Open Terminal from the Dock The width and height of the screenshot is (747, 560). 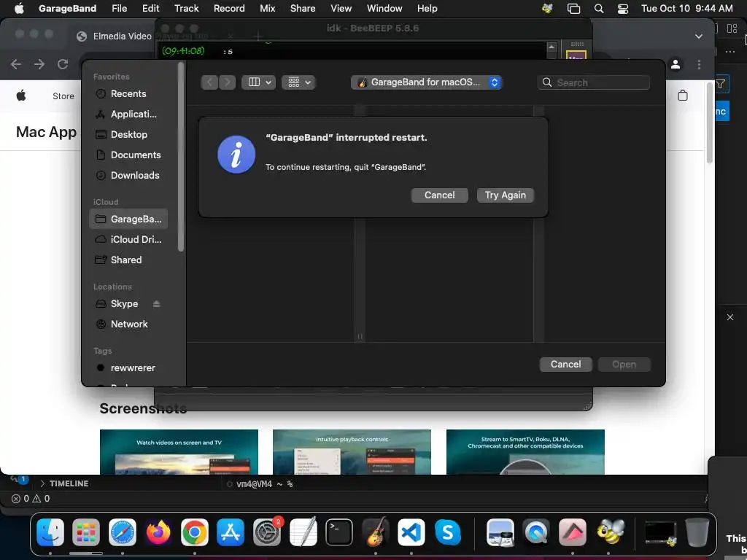click(339, 532)
